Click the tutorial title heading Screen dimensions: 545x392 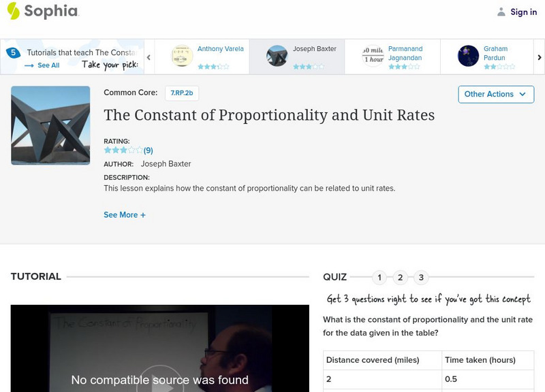(x=269, y=115)
